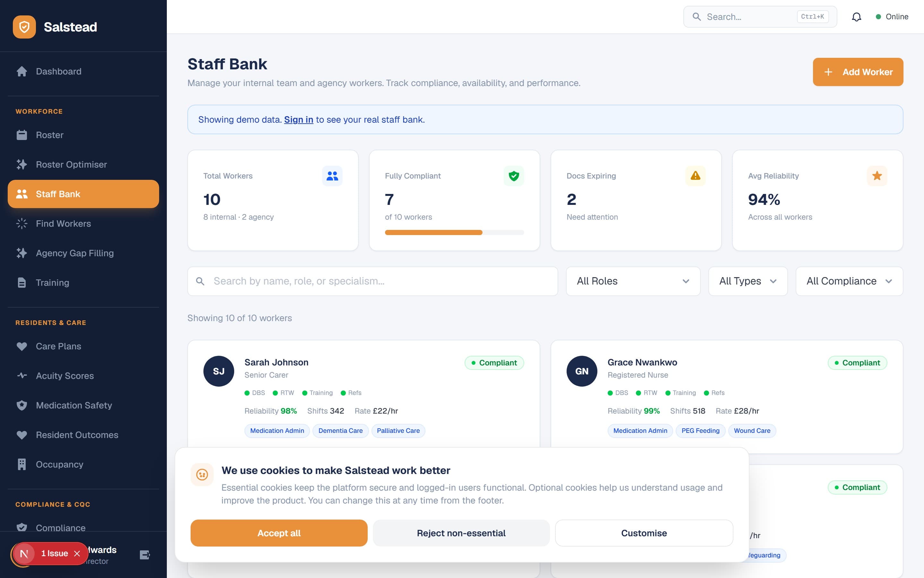Click the Avg Reliability star icon
This screenshot has width=924, height=578.
877,176
